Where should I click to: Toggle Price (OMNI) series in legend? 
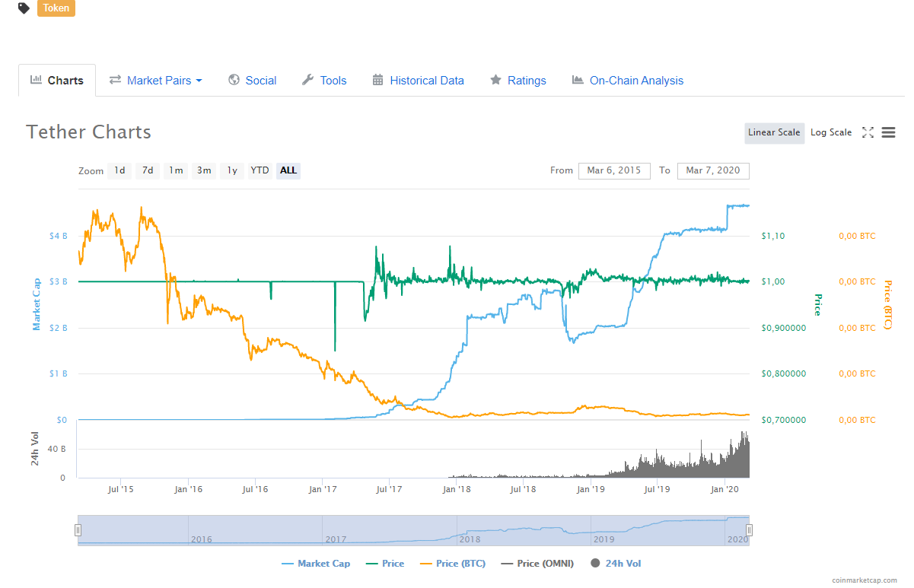(537, 564)
